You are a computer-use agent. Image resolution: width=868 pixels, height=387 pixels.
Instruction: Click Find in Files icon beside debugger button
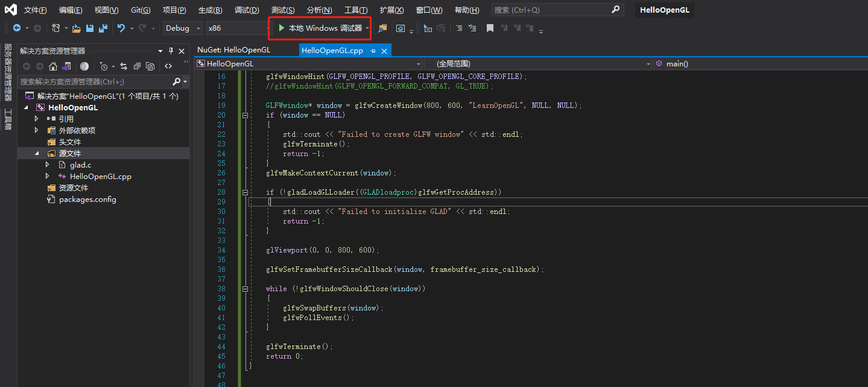[382, 28]
